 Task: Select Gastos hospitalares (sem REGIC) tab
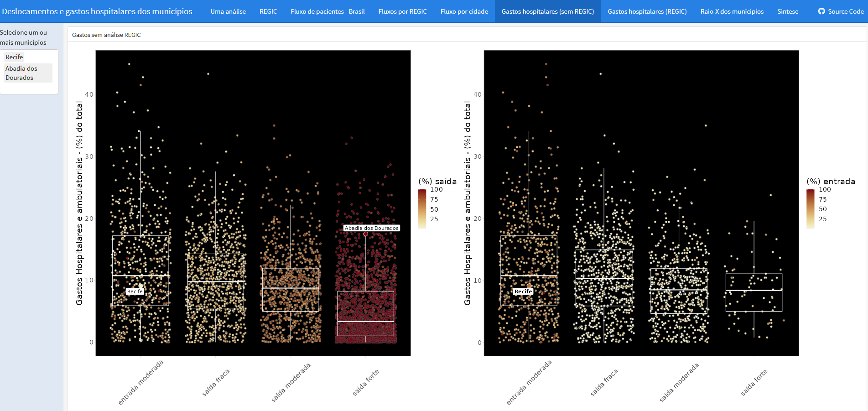[548, 11]
